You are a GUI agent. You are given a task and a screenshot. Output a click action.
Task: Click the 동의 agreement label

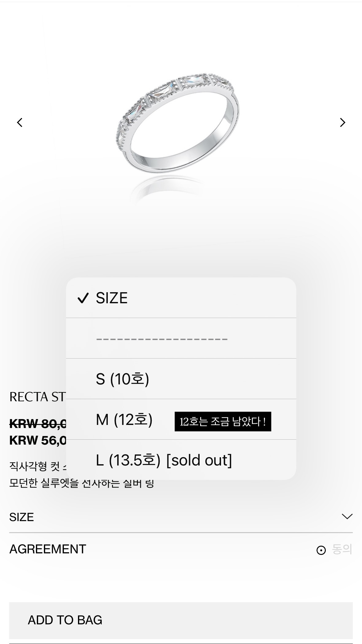342,549
